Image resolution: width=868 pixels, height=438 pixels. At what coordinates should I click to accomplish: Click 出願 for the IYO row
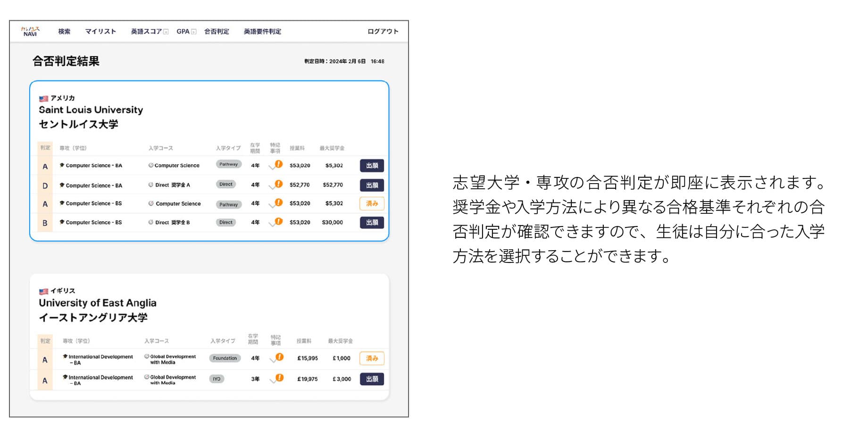(372, 379)
